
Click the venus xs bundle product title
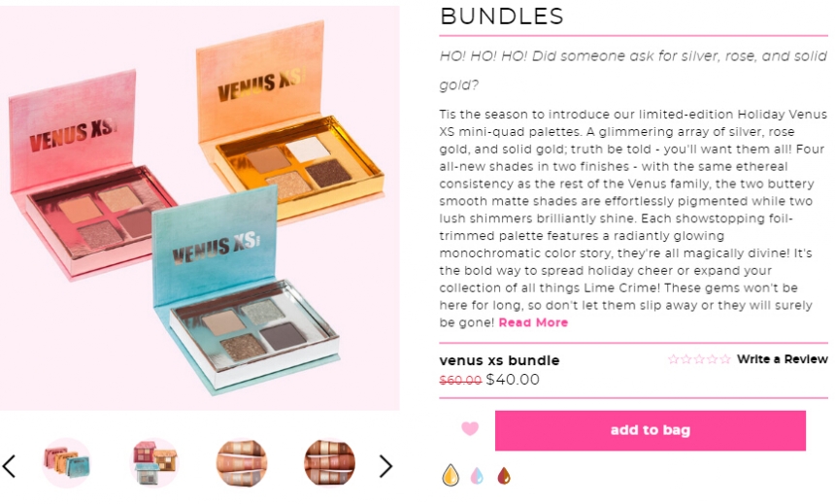click(x=499, y=360)
